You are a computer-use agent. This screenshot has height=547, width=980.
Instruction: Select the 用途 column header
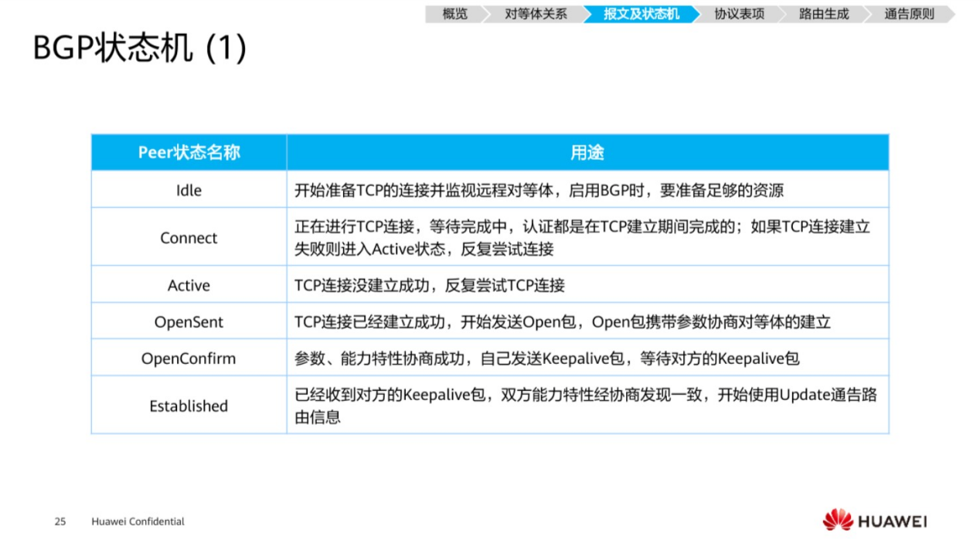point(587,152)
